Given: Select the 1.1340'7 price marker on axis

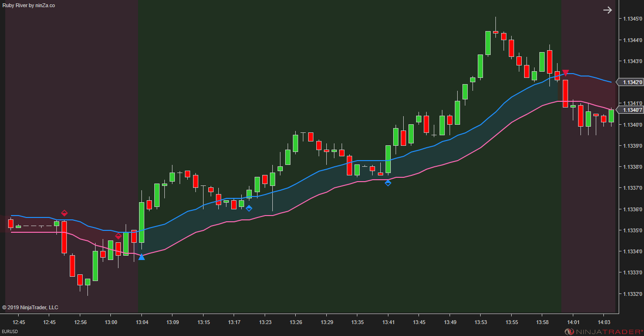Looking at the screenshot, I should point(632,109).
